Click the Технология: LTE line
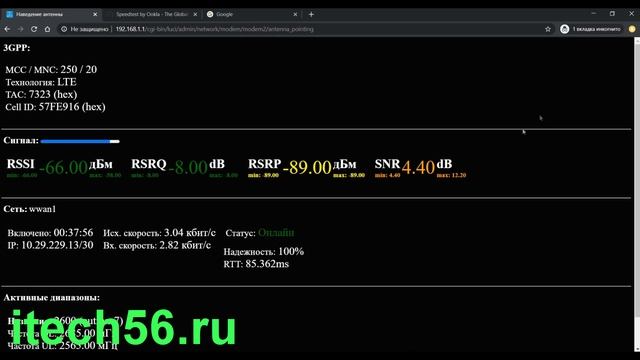 [41, 82]
